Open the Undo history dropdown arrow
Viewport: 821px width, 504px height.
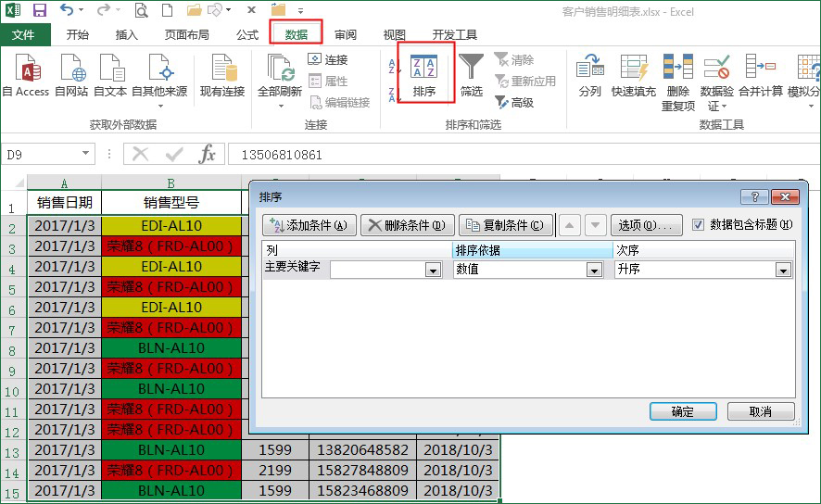[x=82, y=10]
